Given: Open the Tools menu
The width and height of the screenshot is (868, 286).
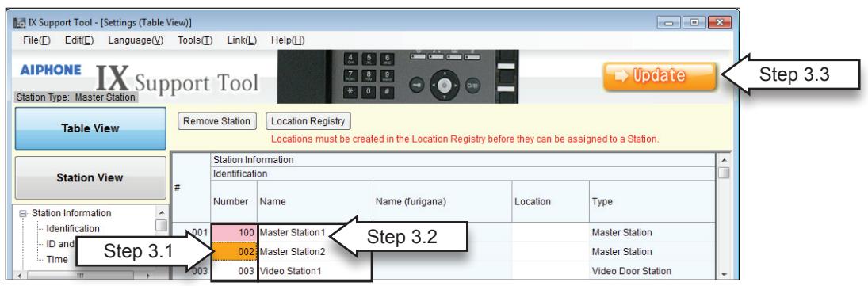Looking at the screenshot, I should coord(195,40).
